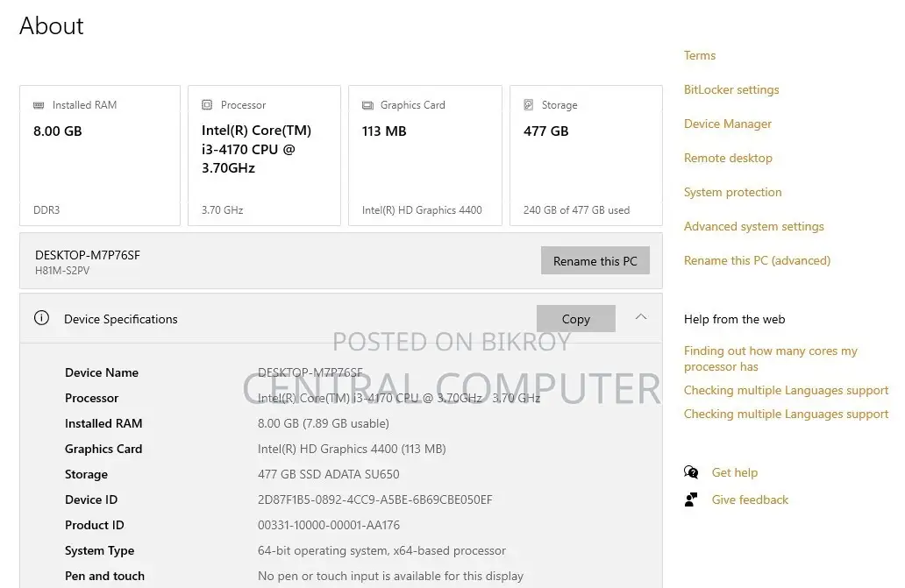Copy the device specifications
This screenshot has width=905, height=588.
[576, 319]
